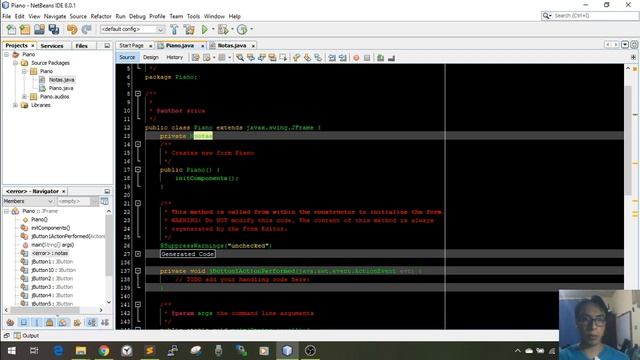The image size is (640, 360).
Task: Expand the Piano.audios package node
Action: click(x=24, y=97)
